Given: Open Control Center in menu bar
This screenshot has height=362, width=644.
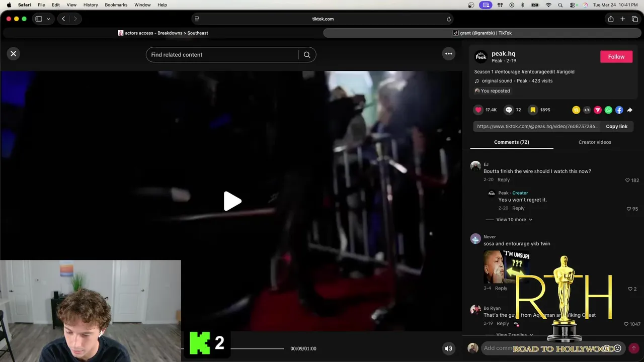Looking at the screenshot, I should (x=573, y=5).
